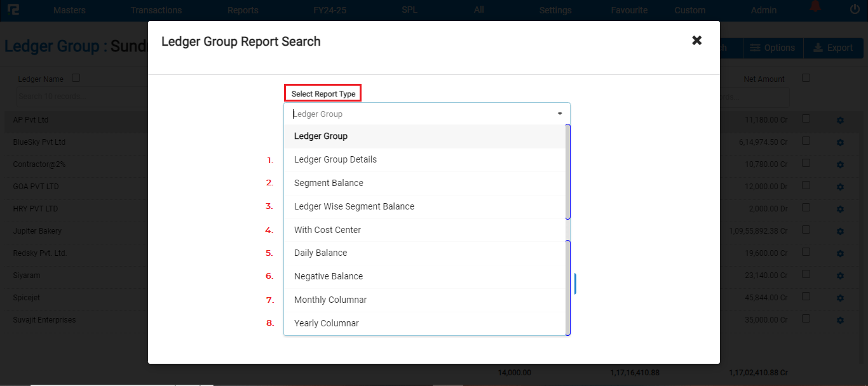
Task: Click the Export button
Action: pyautogui.click(x=832, y=48)
